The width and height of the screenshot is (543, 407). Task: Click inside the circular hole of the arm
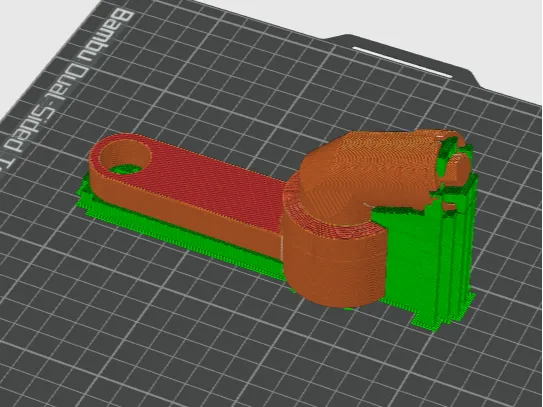[x=125, y=156]
